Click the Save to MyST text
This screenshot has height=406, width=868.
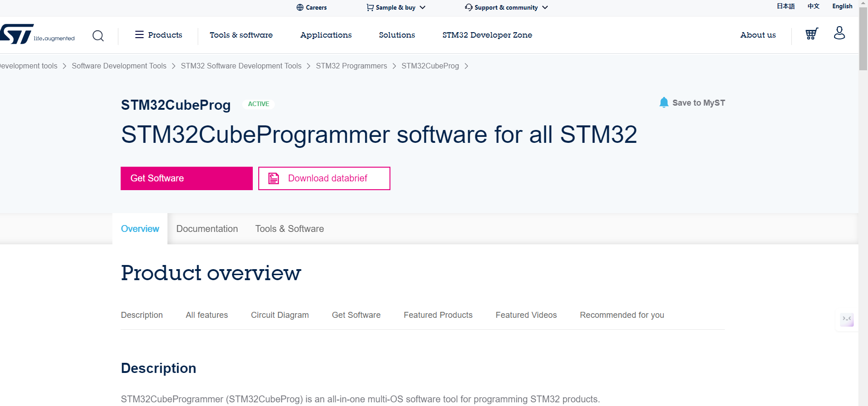pyautogui.click(x=699, y=103)
